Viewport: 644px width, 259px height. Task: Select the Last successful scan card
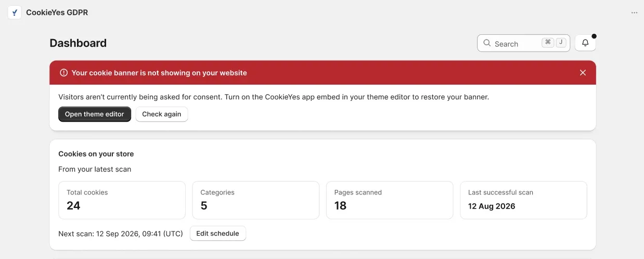tap(523, 200)
